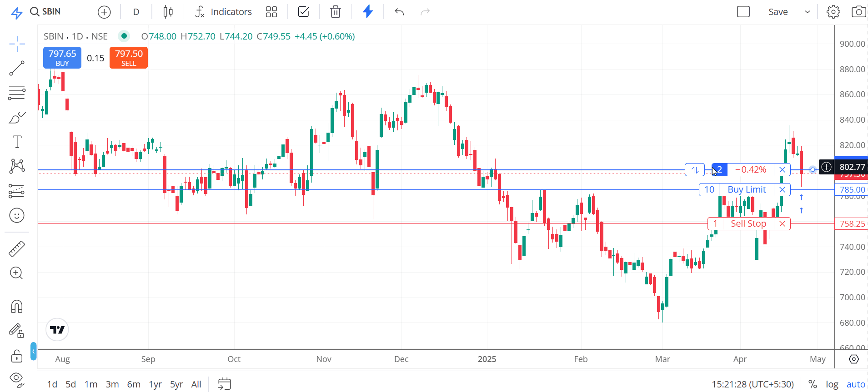Select the patterns tool in left sidebar

(17, 166)
